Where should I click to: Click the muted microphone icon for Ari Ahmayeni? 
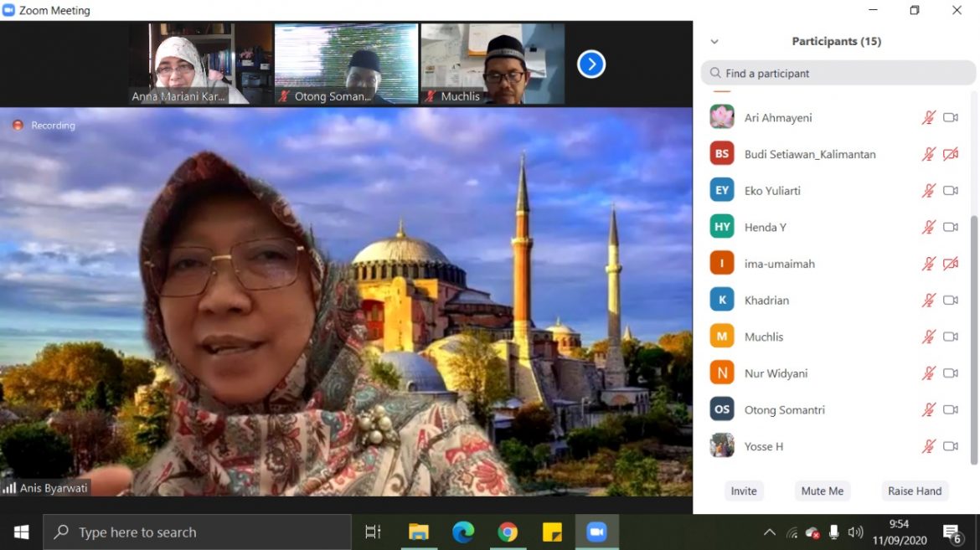click(x=928, y=117)
